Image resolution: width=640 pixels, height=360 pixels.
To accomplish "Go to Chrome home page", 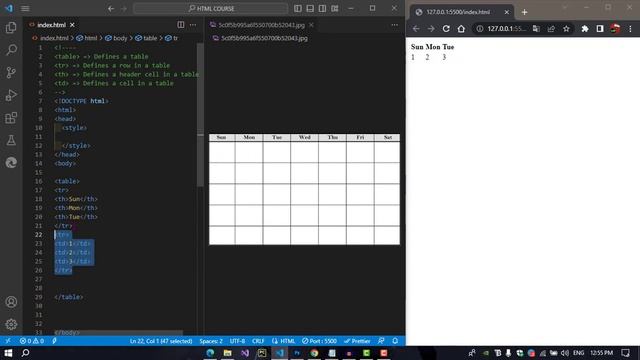I will [461, 29].
